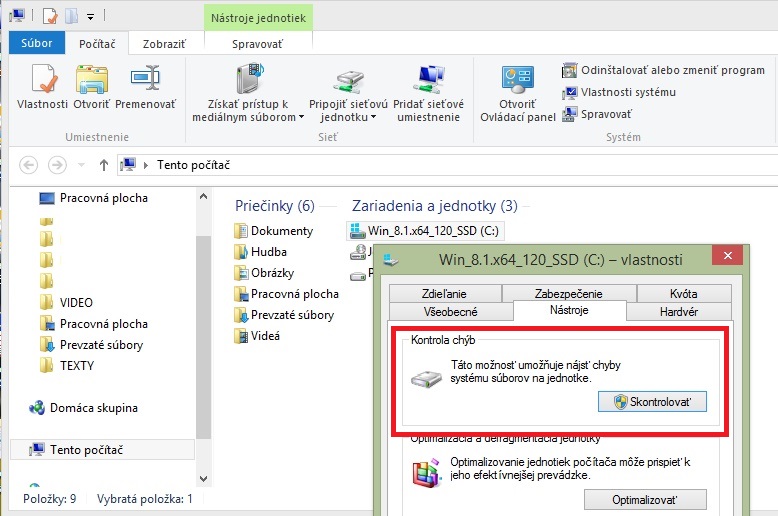Viewport: 778px width, 516px height.
Task: Switch to Zabezpečenie tab in properties dialog
Action: [x=569, y=294]
